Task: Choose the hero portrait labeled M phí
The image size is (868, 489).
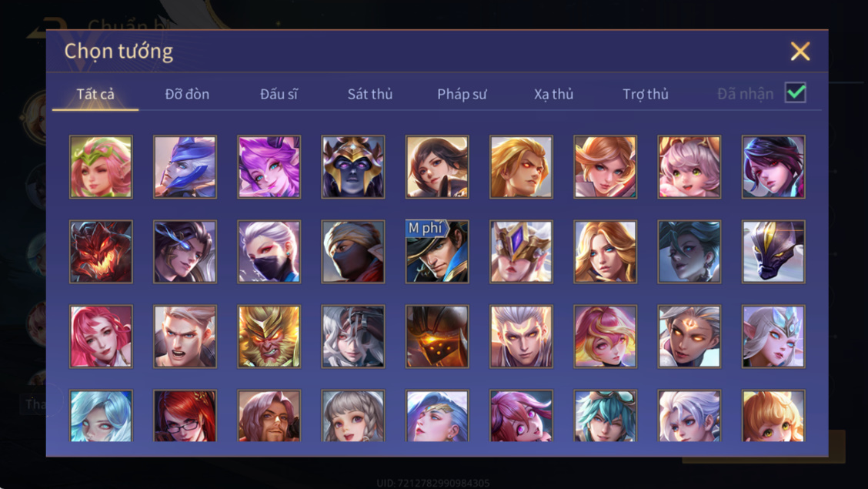Action: (x=437, y=251)
